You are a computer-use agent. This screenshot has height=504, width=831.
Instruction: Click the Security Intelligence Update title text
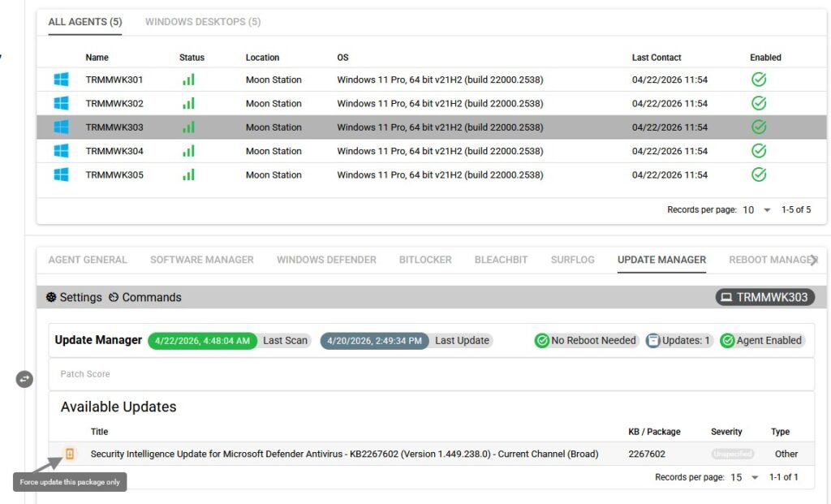coord(344,454)
